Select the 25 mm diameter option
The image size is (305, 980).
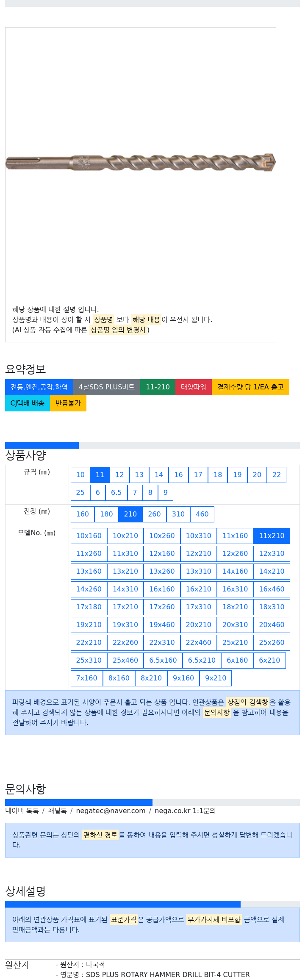coord(80,492)
